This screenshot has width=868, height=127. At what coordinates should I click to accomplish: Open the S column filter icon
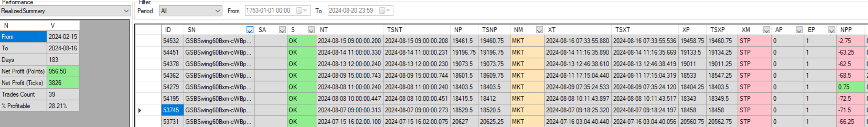point(311,30)
